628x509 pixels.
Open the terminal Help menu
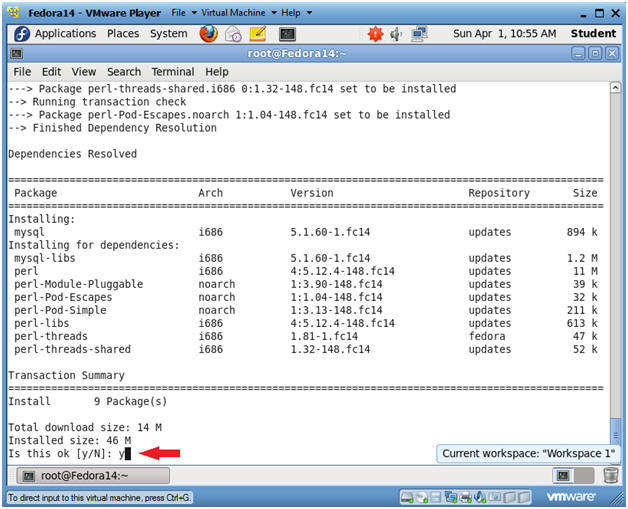pyautogui.click(x=217, y=72)
